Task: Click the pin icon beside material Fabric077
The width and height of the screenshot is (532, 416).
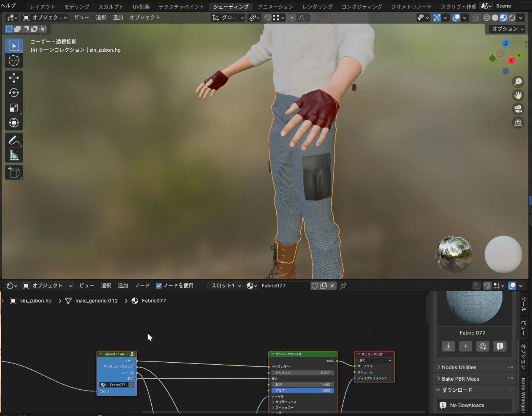Action: [x=343, y=286]
